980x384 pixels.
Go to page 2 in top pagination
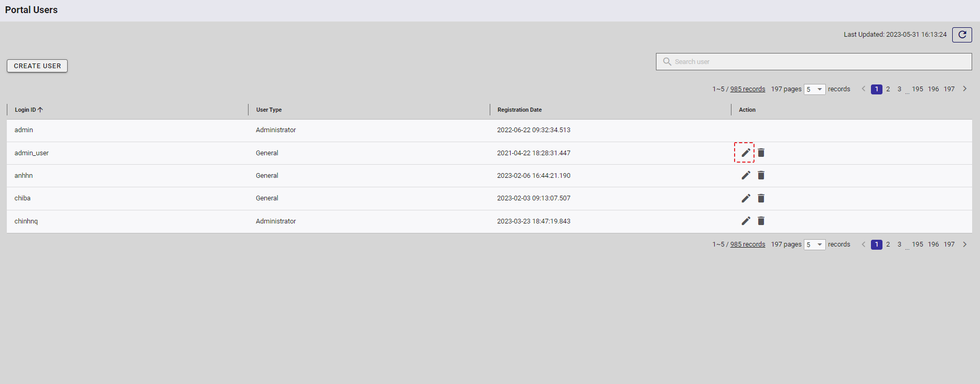tap(888, 89)
